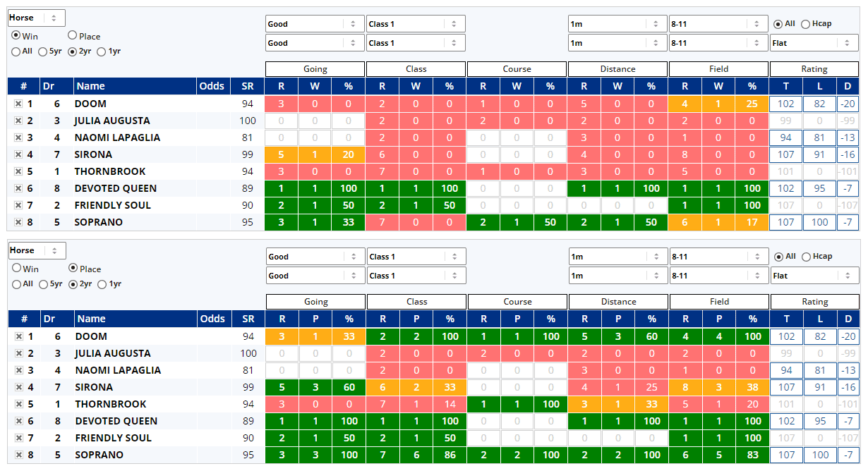The height and width of the screenshot is (471, 868).
Task: Click X icon beside SOPRANO in Win table
Action: point(18,222)
